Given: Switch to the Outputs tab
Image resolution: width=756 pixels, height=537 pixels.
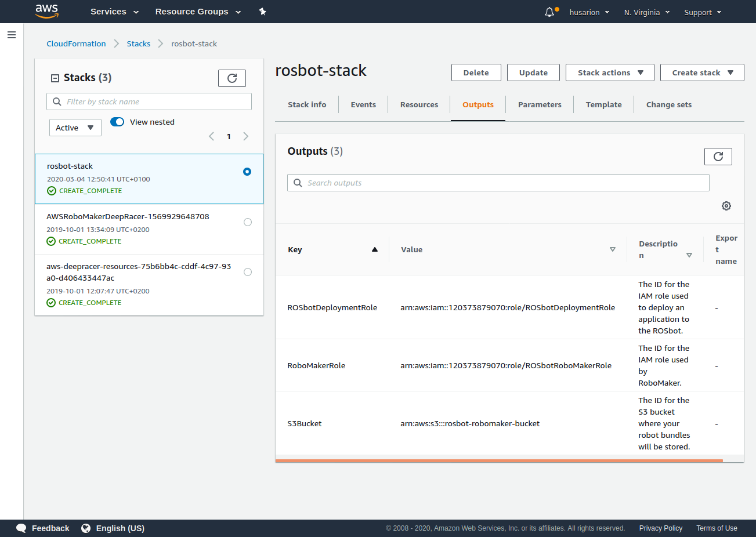Looking at the screenshot, I should coord(478,104).
